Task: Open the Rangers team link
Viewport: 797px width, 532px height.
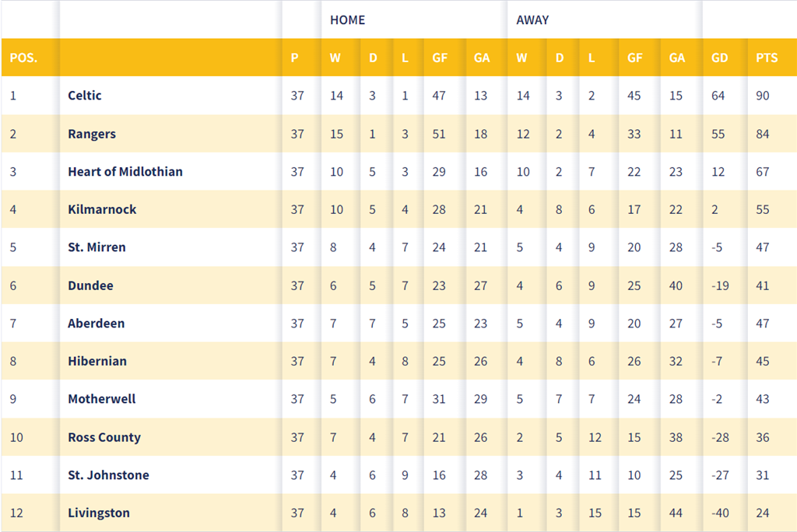Action: click(92, 134)
